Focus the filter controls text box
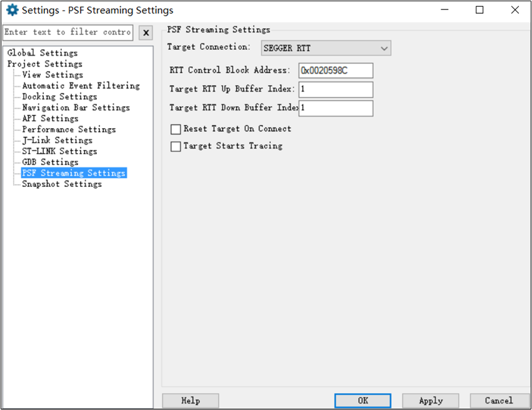 pyautogui.click(x=68, y=32)
